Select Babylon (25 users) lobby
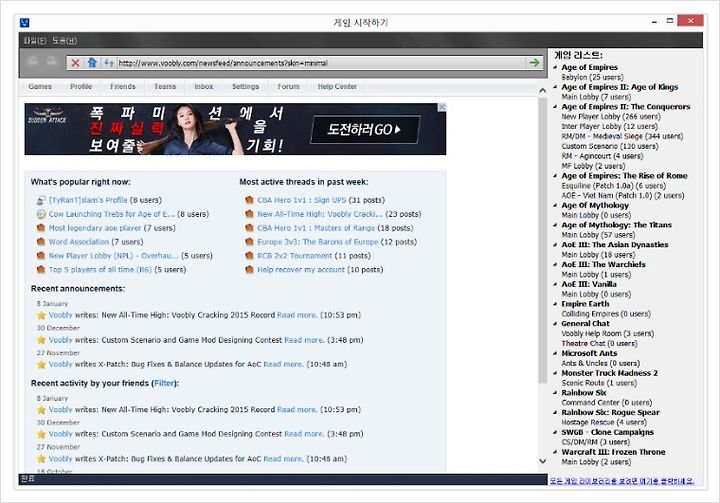The width and height of the screenshot is (720, 503). [592, 77]
